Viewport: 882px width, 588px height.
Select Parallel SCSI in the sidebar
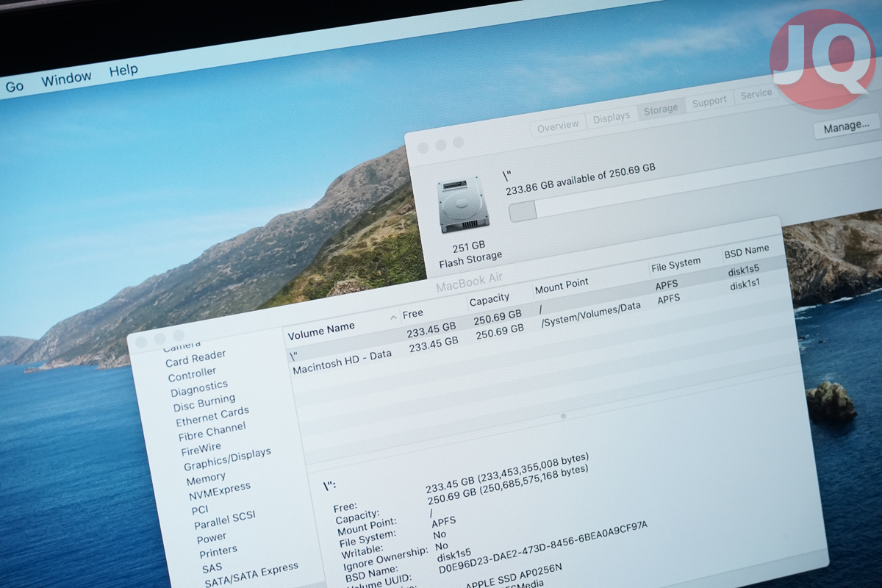[225, 520]
